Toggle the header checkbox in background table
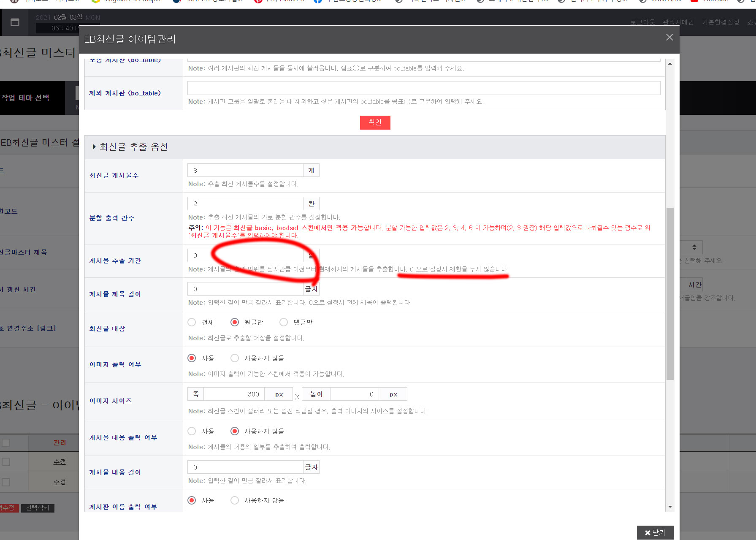 coord(6,443)
